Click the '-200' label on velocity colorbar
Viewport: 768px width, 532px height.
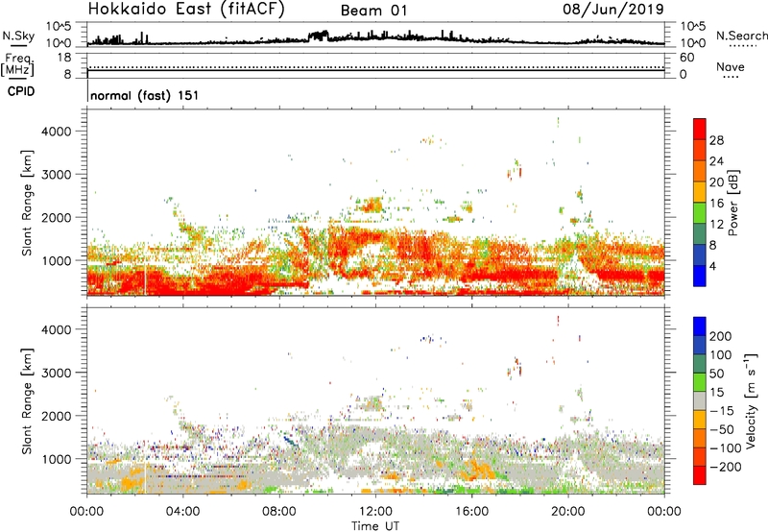pos(726,467)
